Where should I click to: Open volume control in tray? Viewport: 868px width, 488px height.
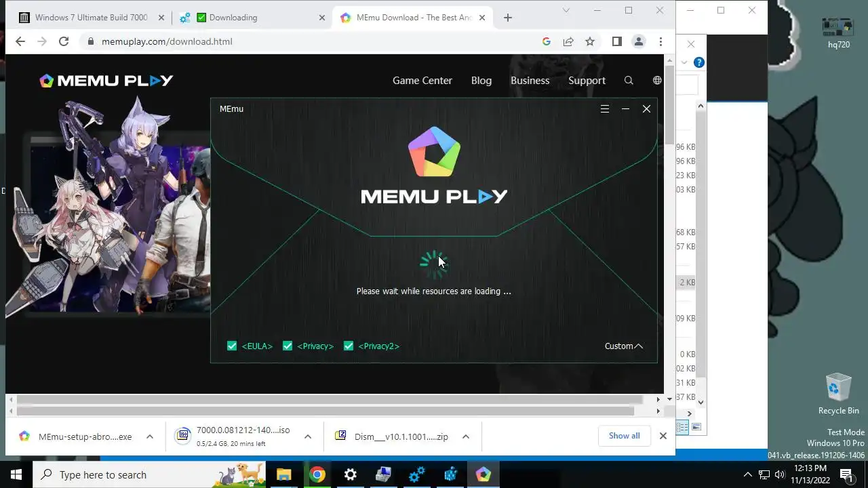pos(779,474)
